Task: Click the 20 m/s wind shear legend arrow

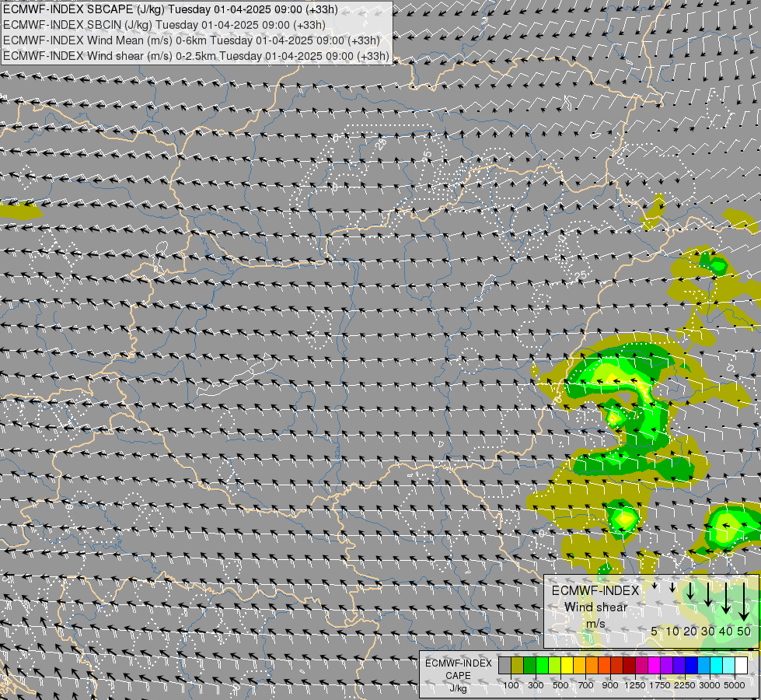Action: pyautogui.click(x=690, y=590)
